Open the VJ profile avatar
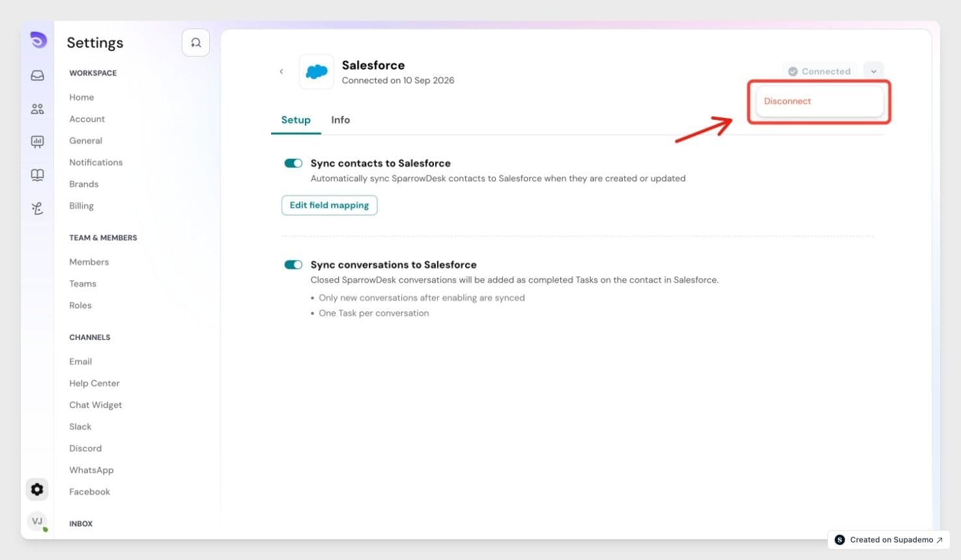Screen dimensions: 961x560 point(37,521)
